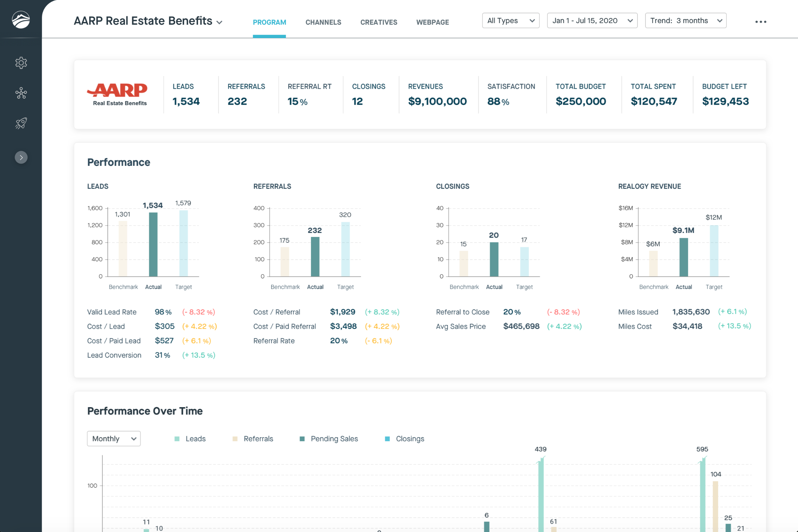
Task: Click the network nodes sidebar icon
Action: [21, 93]
